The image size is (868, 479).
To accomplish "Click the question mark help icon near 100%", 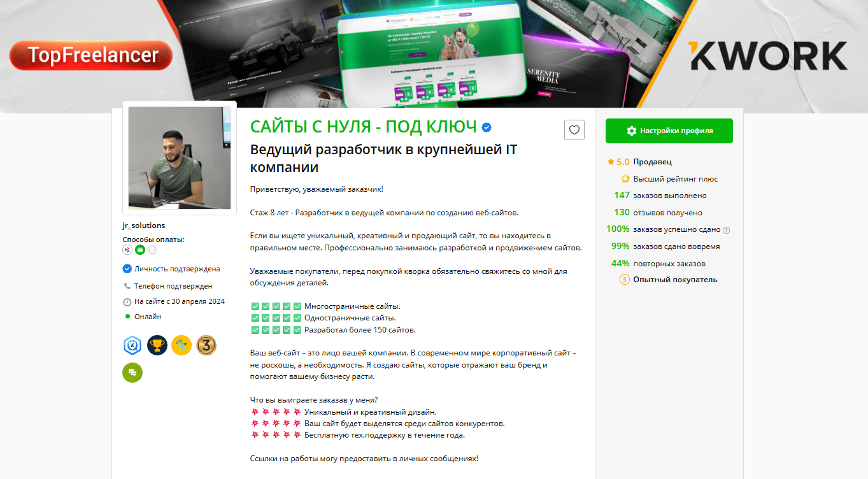I will 726,230.
